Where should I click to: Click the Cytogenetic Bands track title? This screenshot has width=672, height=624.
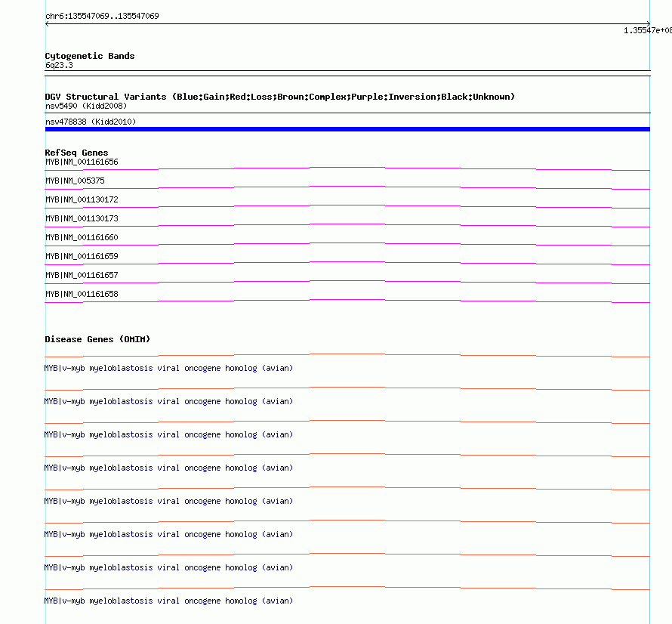(90, 56)
